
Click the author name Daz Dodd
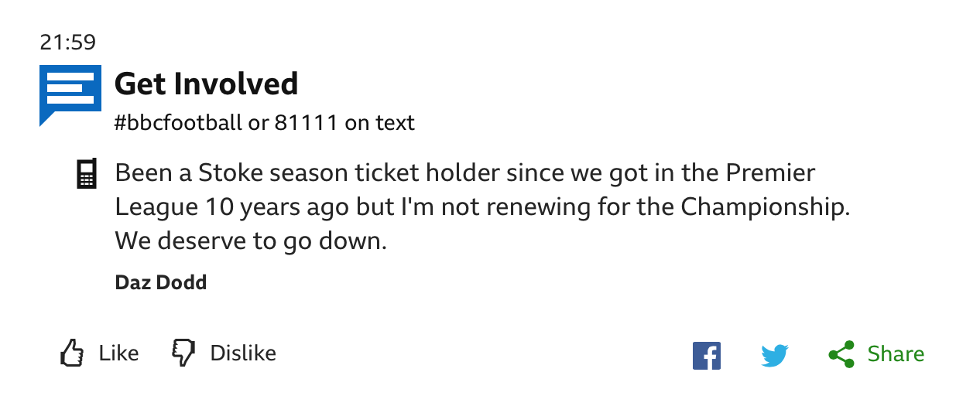161,282
